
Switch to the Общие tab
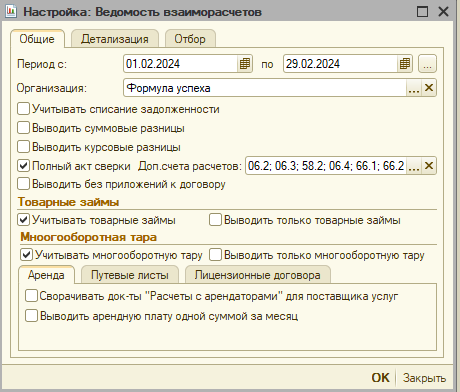coord(37,39)
